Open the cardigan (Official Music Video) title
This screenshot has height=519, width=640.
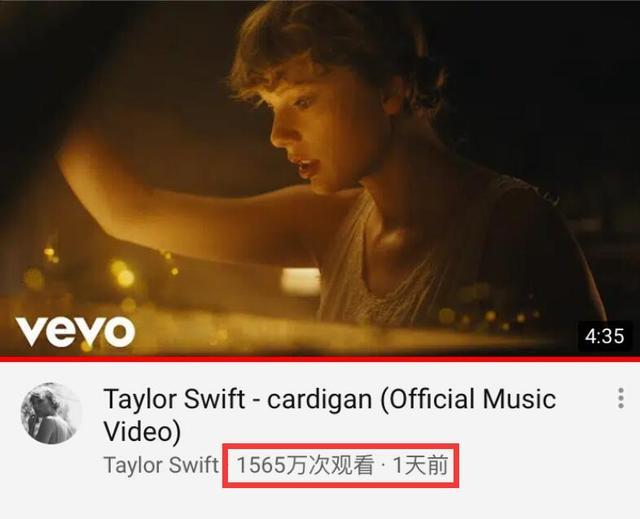pyautogui.click(x=330, y=415)
